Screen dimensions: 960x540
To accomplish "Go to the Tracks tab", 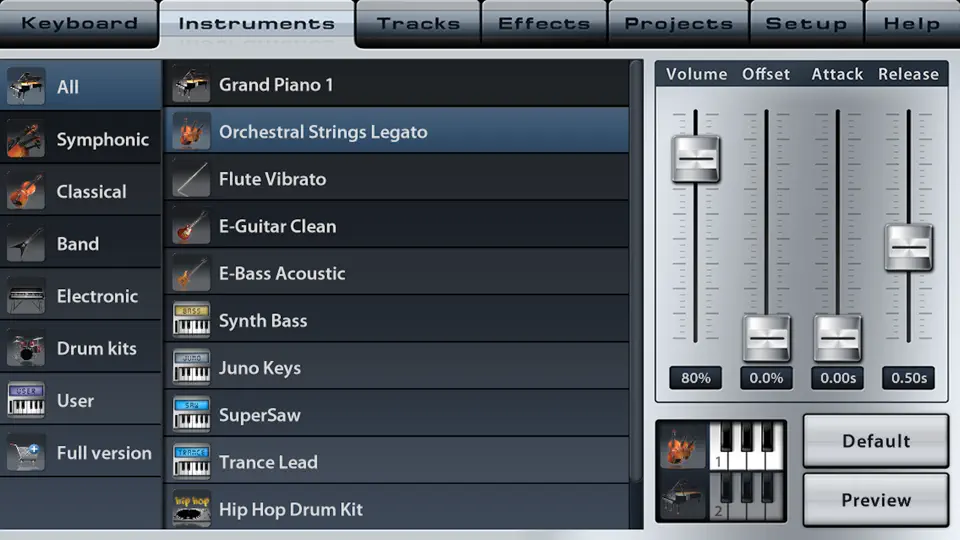I will (x=418, y=23).
